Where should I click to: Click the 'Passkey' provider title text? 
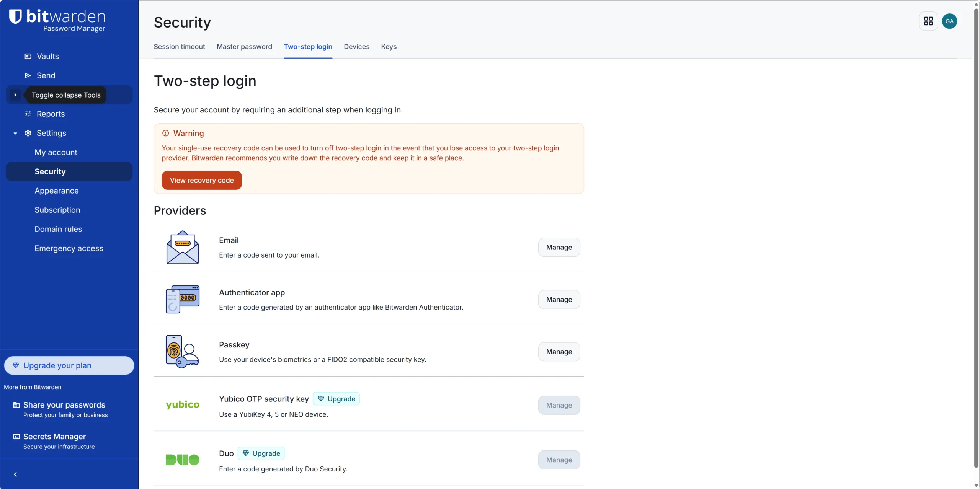tap(234, 345)
